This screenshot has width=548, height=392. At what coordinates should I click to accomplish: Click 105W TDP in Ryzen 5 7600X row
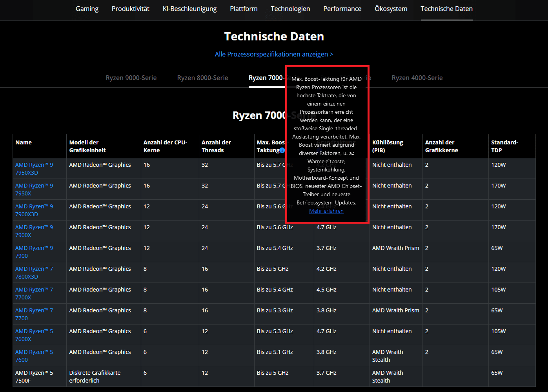pyautogui.click(x=499, y=331)
